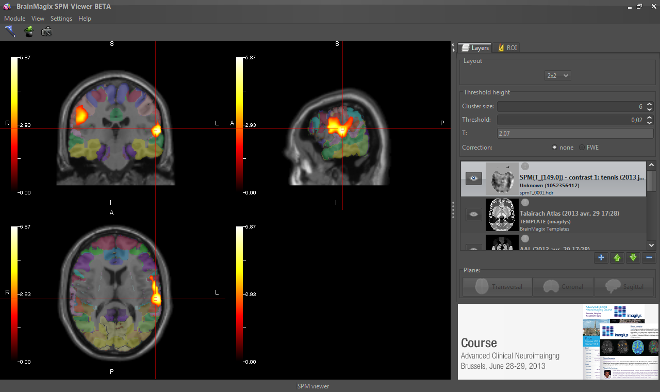This screenshot has height=392, width=660.
Task: Click the color bar in the sagittal view
Action: [240, 125]
